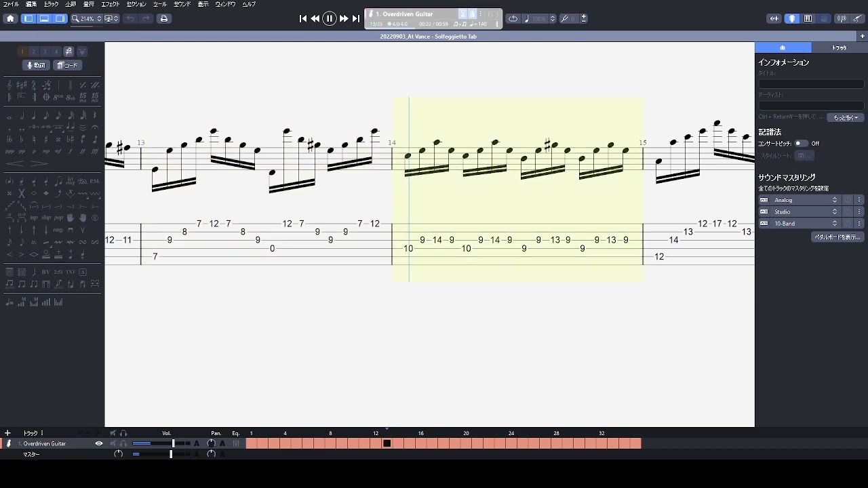
Task: Open the 編集 (Edit) menu
Action: click(x=31, y=4)
